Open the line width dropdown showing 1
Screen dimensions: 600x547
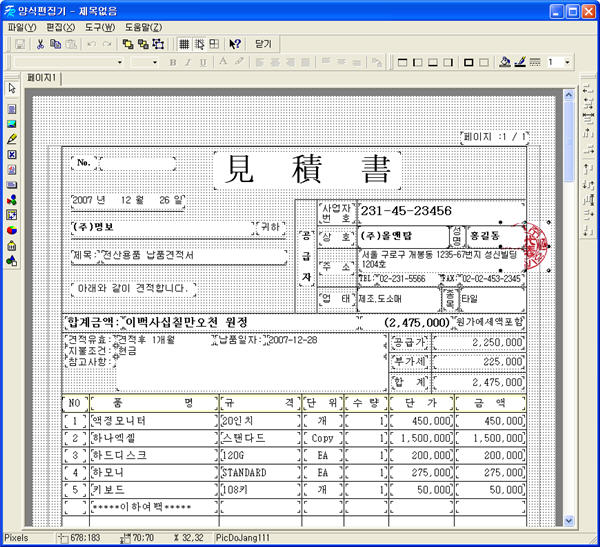567,62
